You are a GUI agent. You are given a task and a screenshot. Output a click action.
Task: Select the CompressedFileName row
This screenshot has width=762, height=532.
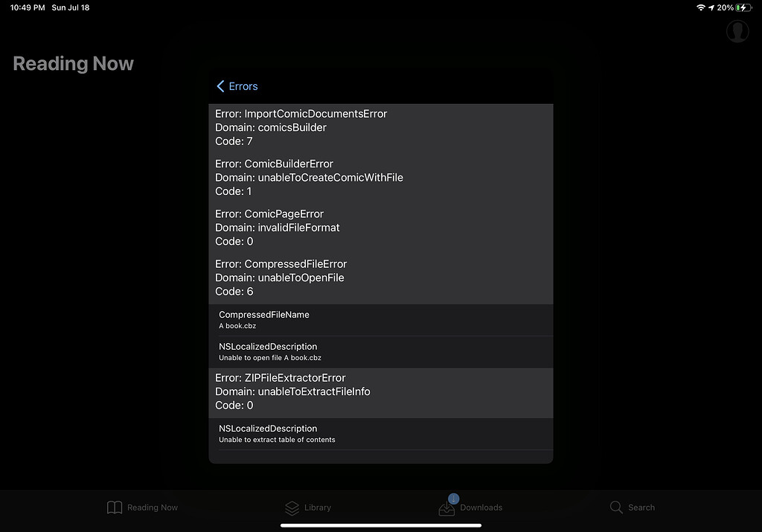coord(381,320)
